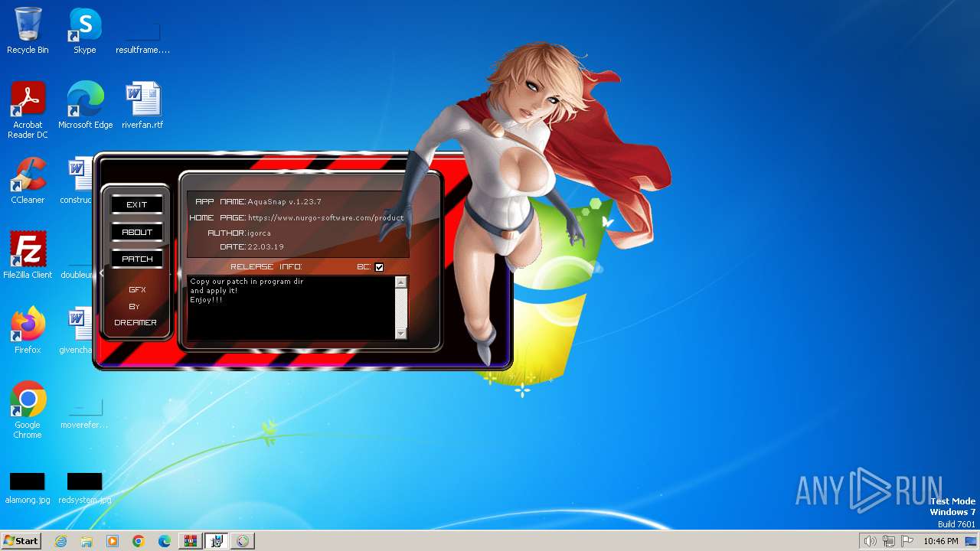Screen dimensions: 980x551
Task: Select the redsystem.jpg image file
Action: click(x=84, y=489)
